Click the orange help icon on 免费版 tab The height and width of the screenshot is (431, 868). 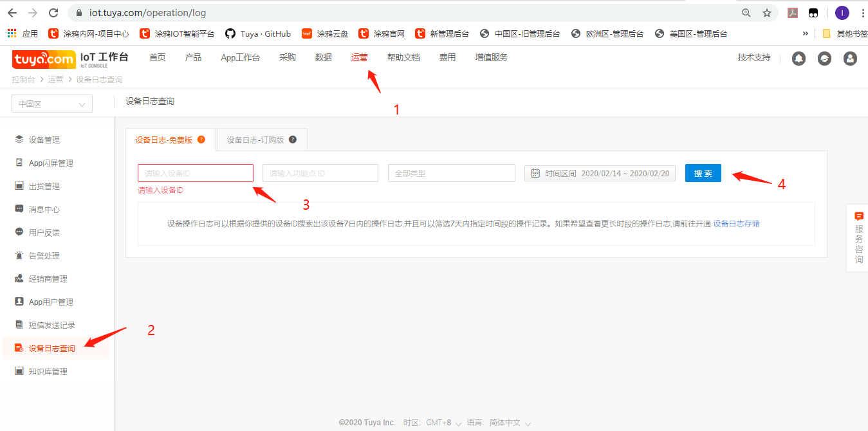point(201,140)
